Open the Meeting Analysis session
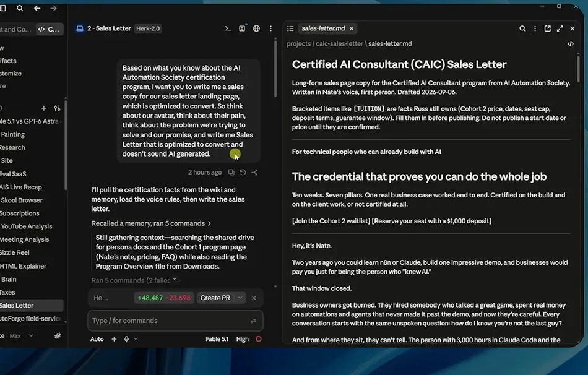This screenshot has width=588, height=375. [x=24, y=239]
